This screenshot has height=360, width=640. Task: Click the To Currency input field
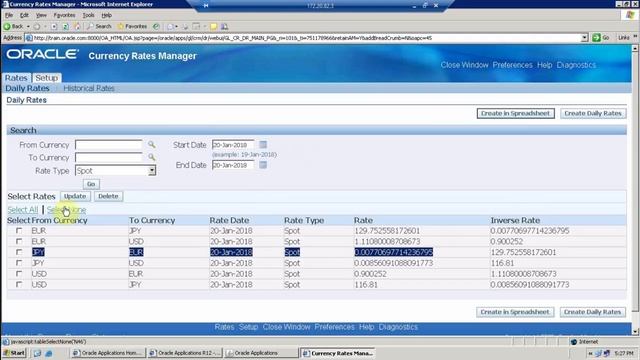point(109,157)
